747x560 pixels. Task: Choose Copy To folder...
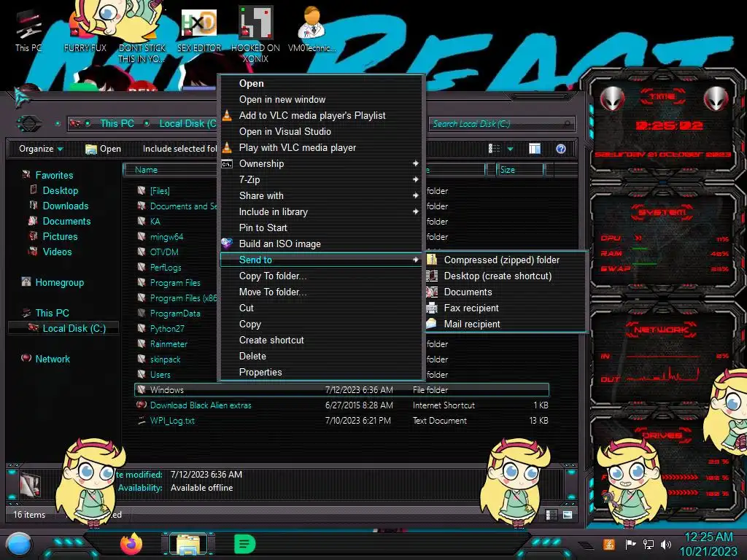pyautogui.click(x=273, y=276)
